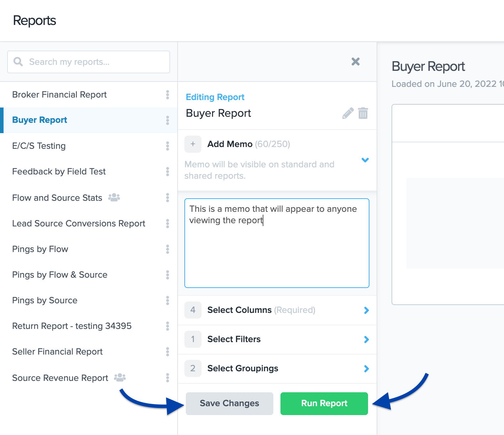The height and width of the screenshot is (435, 504).
Task: Expand the Select Groupings section
Action: click(x=366, y=369)
